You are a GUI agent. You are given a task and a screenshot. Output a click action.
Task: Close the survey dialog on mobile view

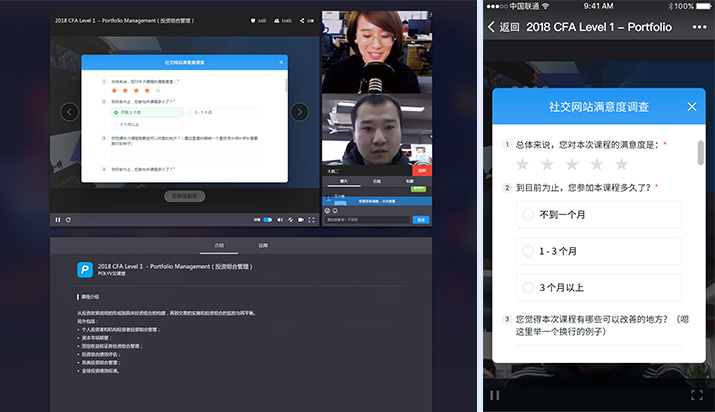(692, 106)
